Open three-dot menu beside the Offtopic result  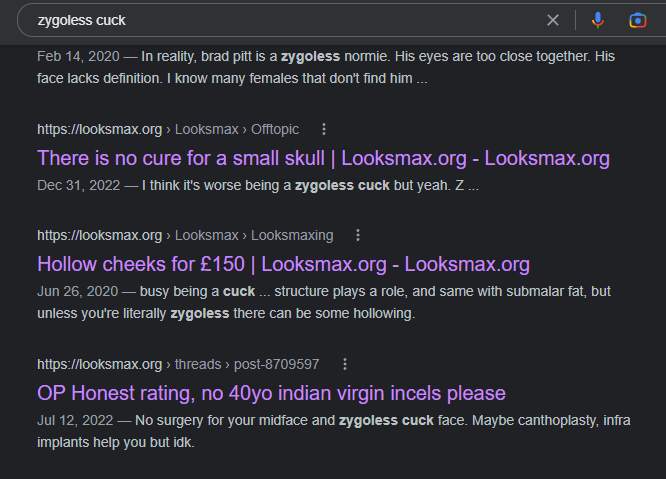pos(324,129)
